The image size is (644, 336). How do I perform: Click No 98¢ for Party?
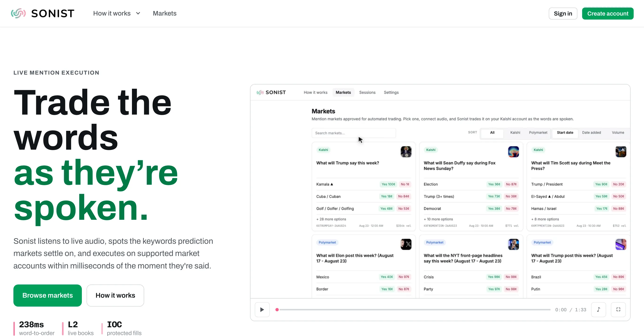click(511, 289)
